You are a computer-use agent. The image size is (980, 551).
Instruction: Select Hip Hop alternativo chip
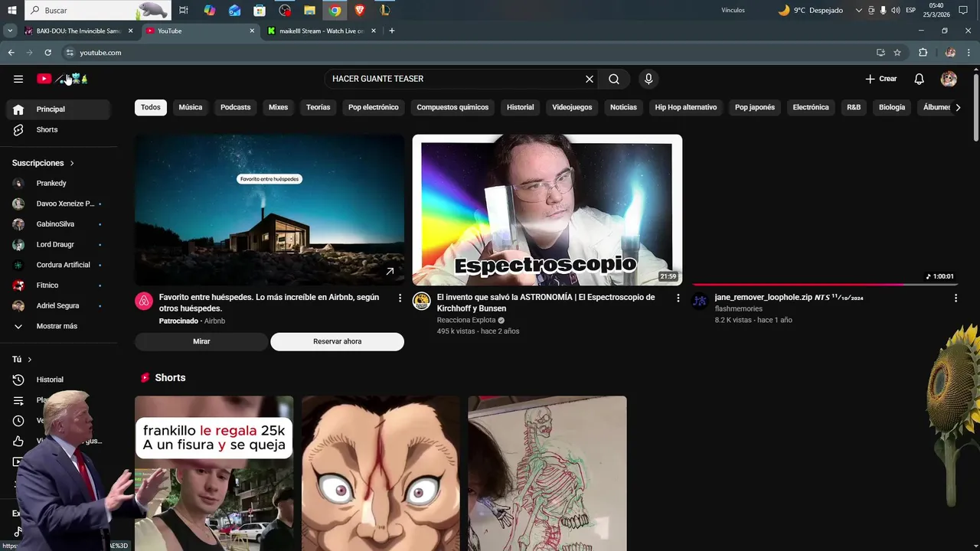point(686,107)
